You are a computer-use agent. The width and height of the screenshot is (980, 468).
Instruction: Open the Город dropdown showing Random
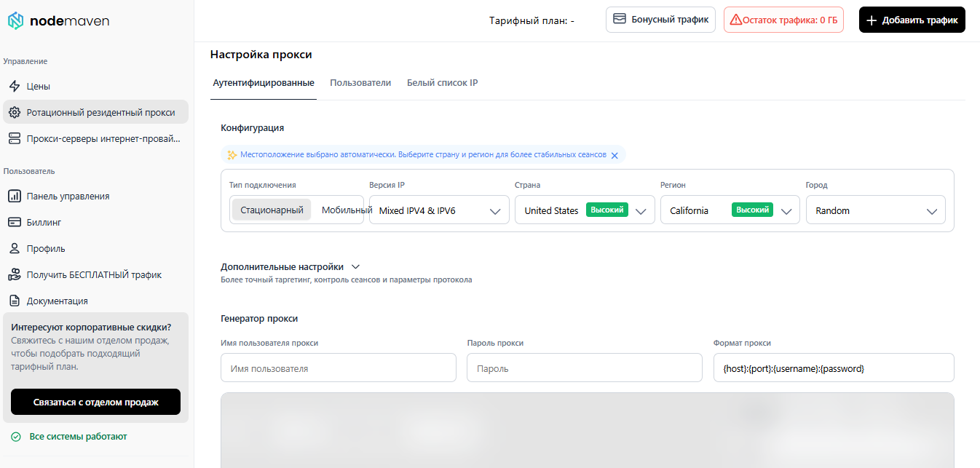coord(876,210)
